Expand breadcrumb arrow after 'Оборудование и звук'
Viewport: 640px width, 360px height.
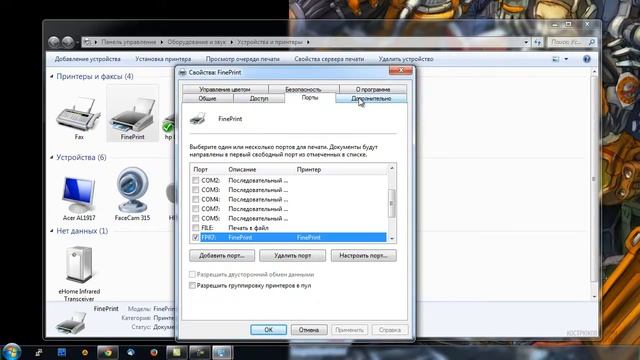[231, 42]
